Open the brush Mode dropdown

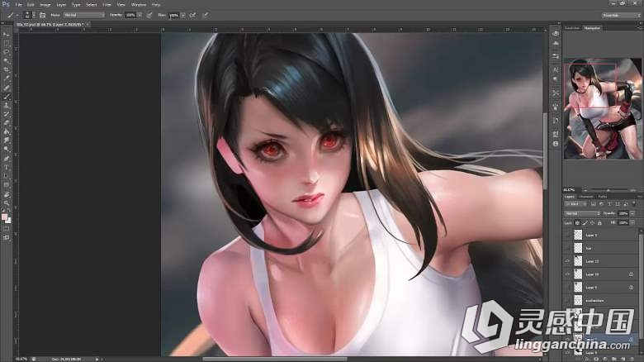tap(84, 15)
